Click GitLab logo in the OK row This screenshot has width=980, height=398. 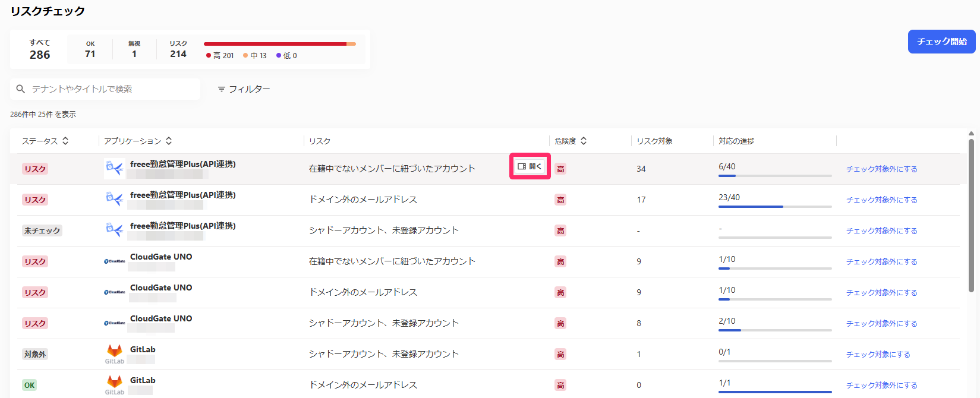tap(114, 385)
